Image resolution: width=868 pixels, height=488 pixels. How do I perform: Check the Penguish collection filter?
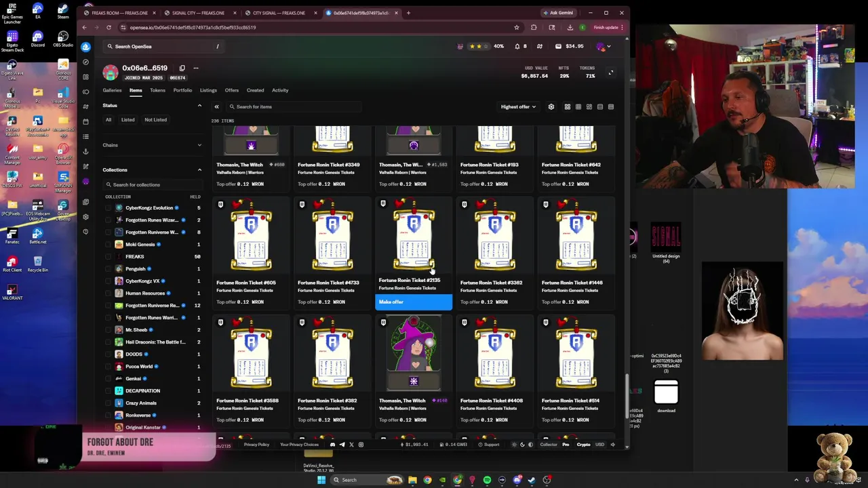point(108,269)
